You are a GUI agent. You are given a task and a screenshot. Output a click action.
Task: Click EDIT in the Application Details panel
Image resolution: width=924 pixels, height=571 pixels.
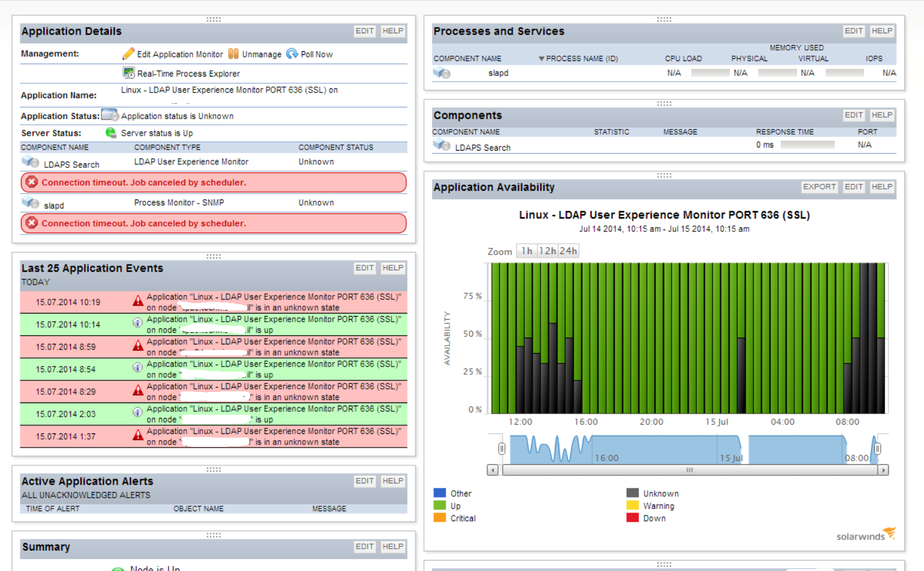365,31
